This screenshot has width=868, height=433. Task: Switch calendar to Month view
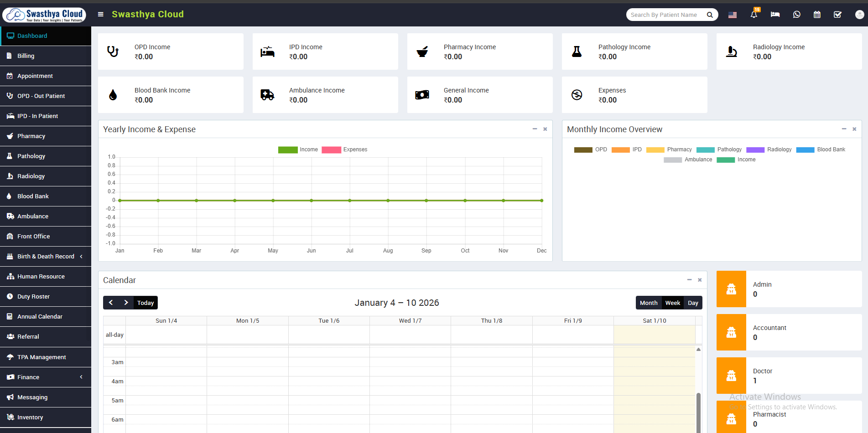pos(648,303)
